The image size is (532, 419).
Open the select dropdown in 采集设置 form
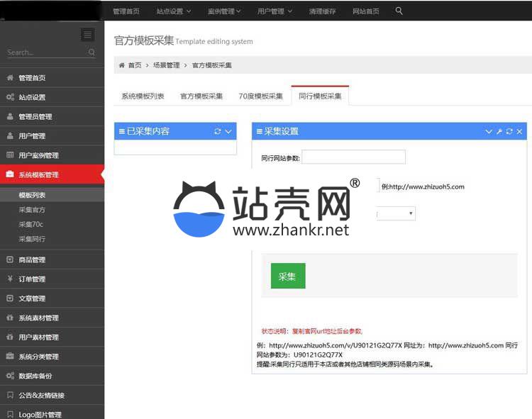[x=397, y=213]
